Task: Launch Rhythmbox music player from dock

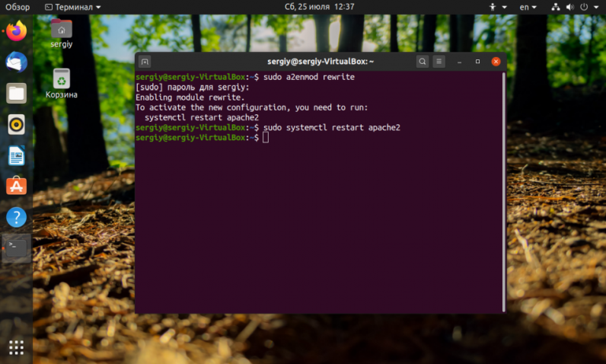Action: tap(16, 124)
